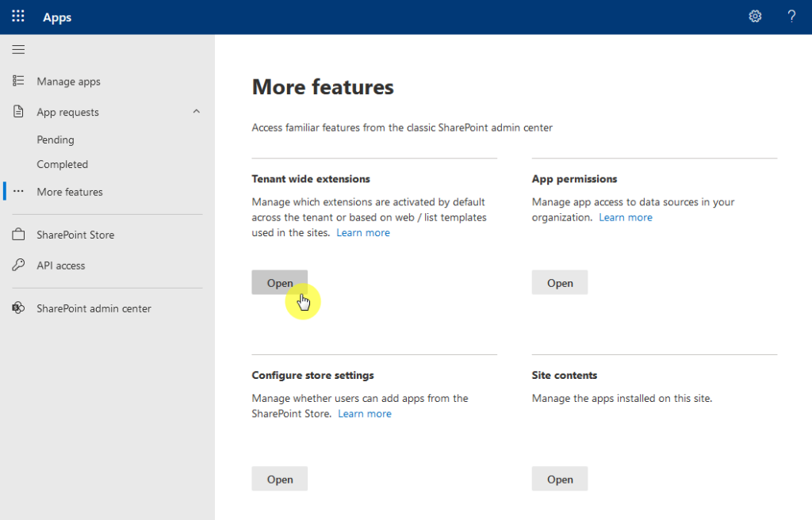The width and height of the screenshot is (812, 520).
Task: Learn more about app permissions
Action: coord(626,217)
